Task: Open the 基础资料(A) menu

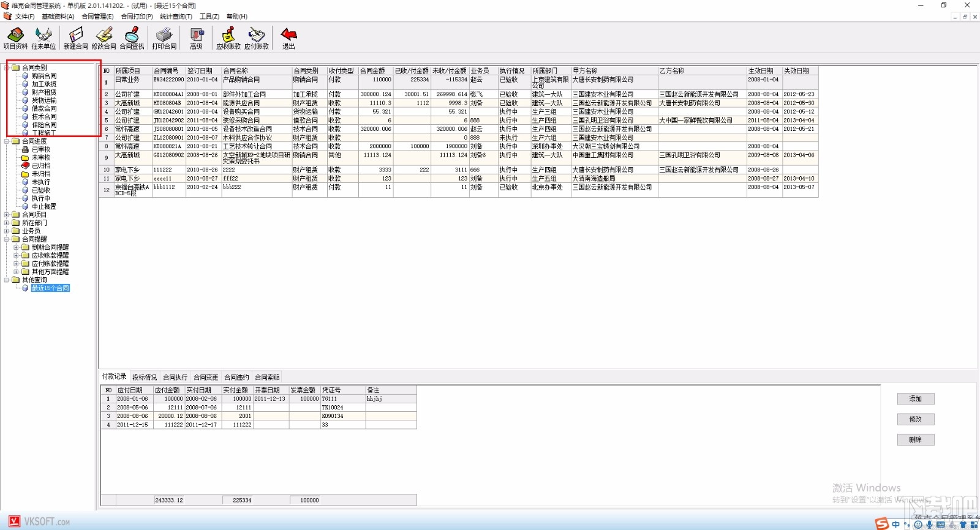Action: 58,17
